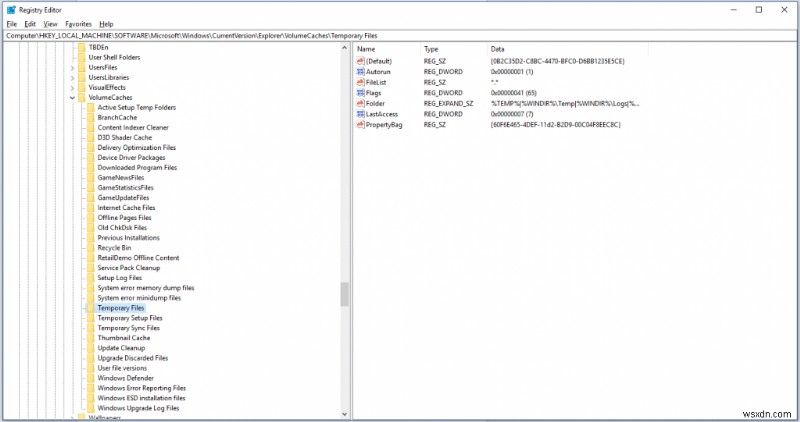Select Windows Error Reporting Files key
The width and height of the screenshot is (800, 422).
coord(142,388)
